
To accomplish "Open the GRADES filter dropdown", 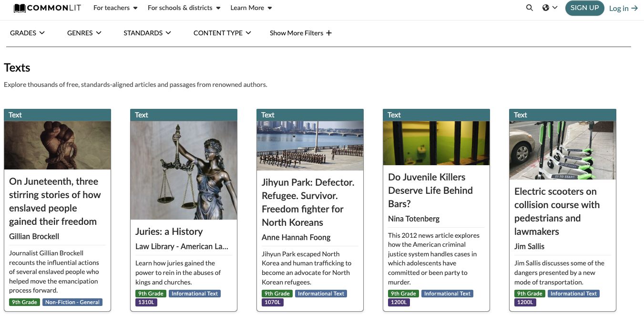I will [x=28, y=33].
